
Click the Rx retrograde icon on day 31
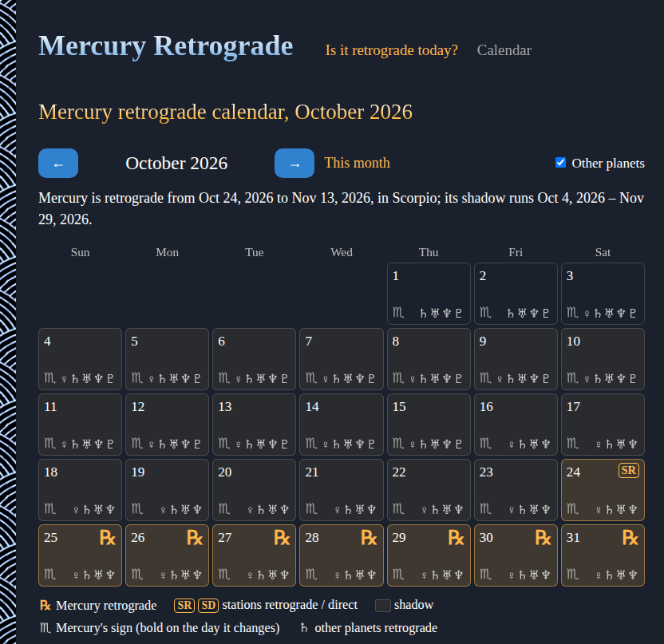tap(630, 538)
